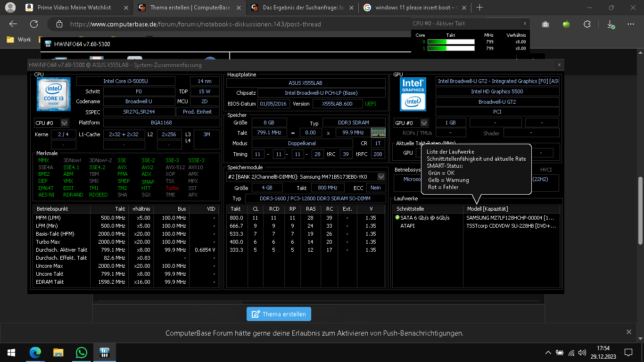Click the Core 1 clock bar
644x362 pixels.
coord(451,48)
